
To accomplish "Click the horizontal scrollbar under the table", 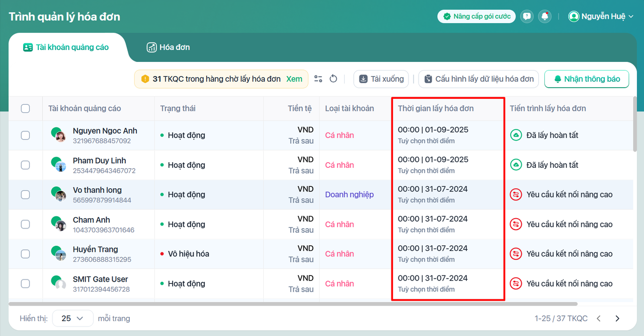I will point(293,304).
